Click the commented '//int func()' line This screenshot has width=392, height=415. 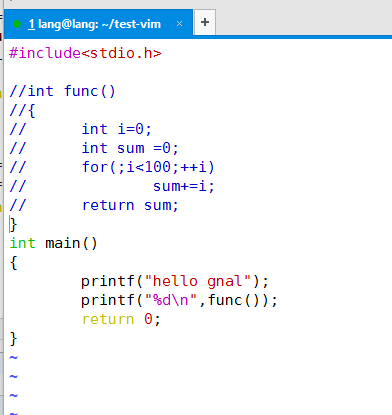coord(62,91)
